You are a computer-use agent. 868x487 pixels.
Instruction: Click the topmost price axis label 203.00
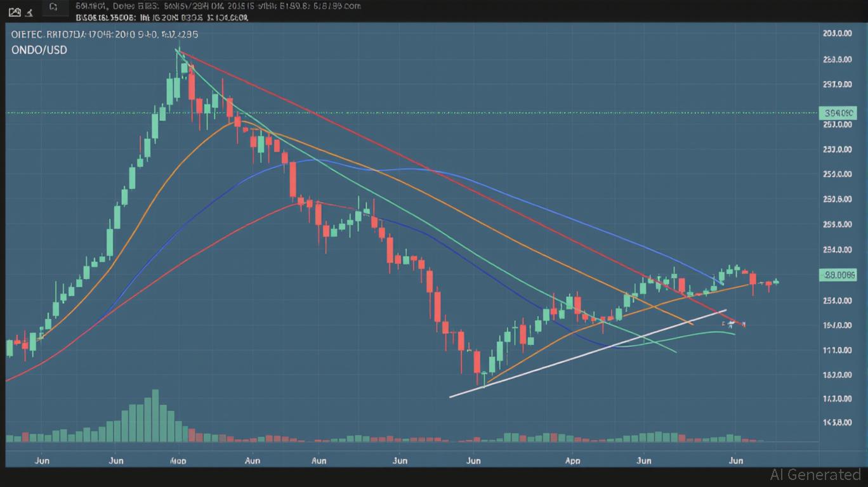click(836, 34)
